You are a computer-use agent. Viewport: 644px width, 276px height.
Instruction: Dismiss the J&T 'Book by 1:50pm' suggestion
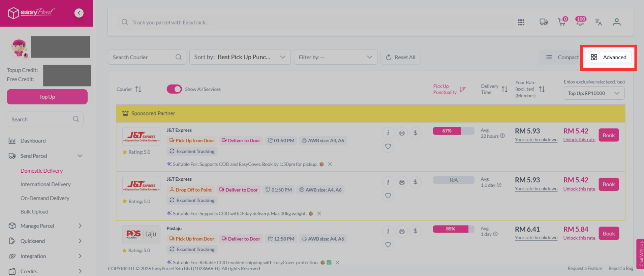coord(330,164)
